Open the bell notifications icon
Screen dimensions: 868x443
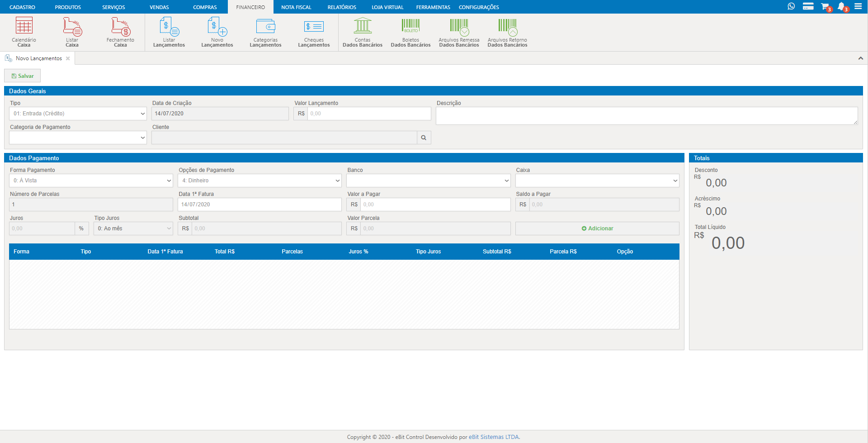pos(842,7)
